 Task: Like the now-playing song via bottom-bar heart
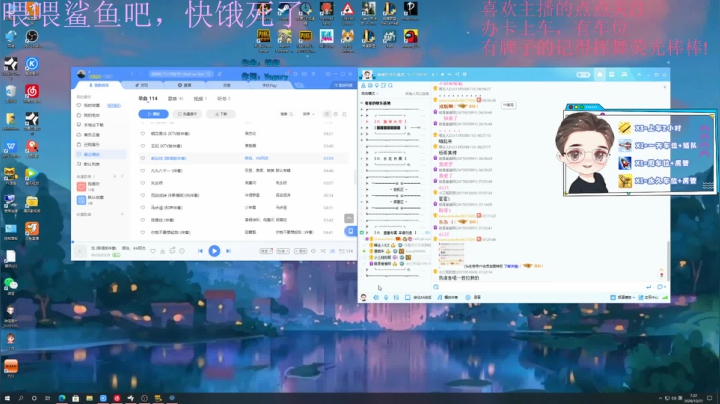tap(153, 251)
